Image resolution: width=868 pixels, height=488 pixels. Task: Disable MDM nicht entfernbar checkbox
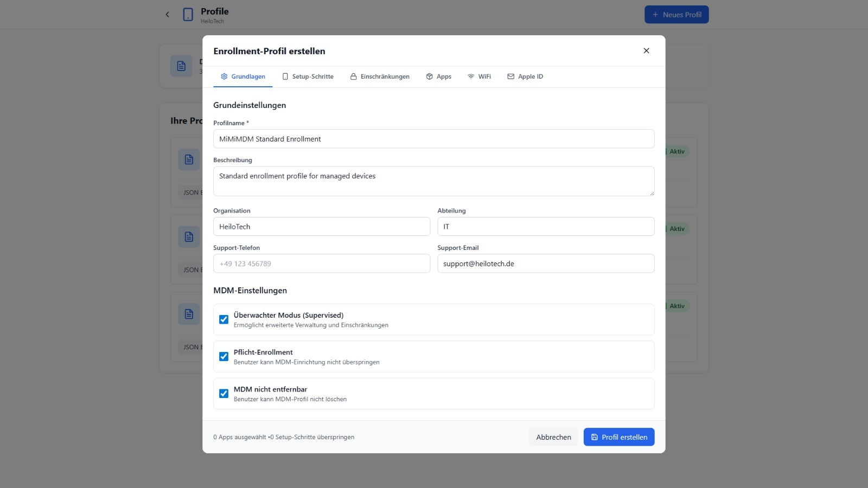tap(224, 394)
